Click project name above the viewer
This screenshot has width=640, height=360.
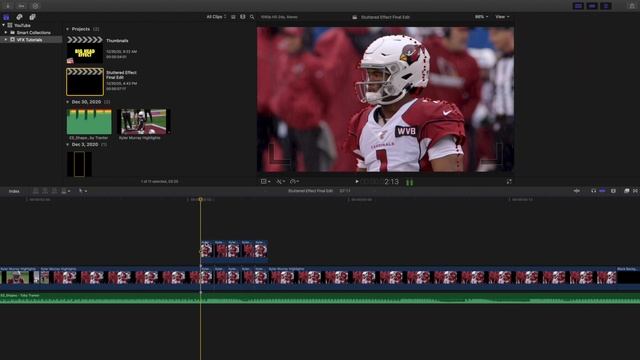point(385,17)
